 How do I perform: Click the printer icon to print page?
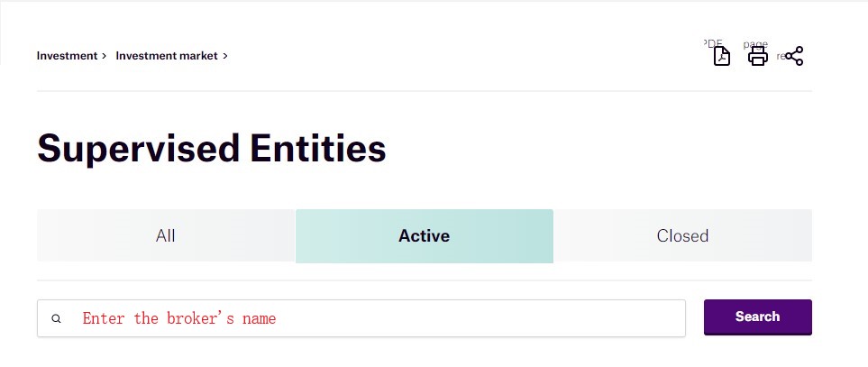point(758,57)
